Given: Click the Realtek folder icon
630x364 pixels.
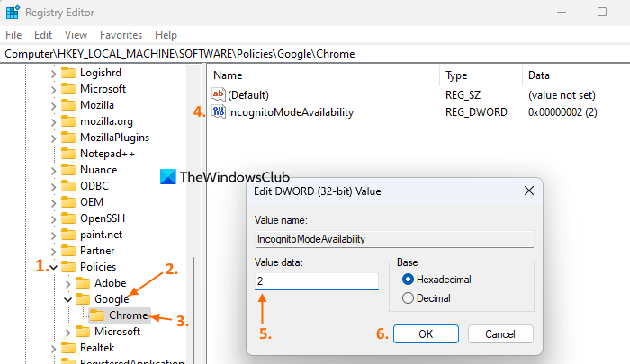Looking at the screenshot, I should coord(68,348).
